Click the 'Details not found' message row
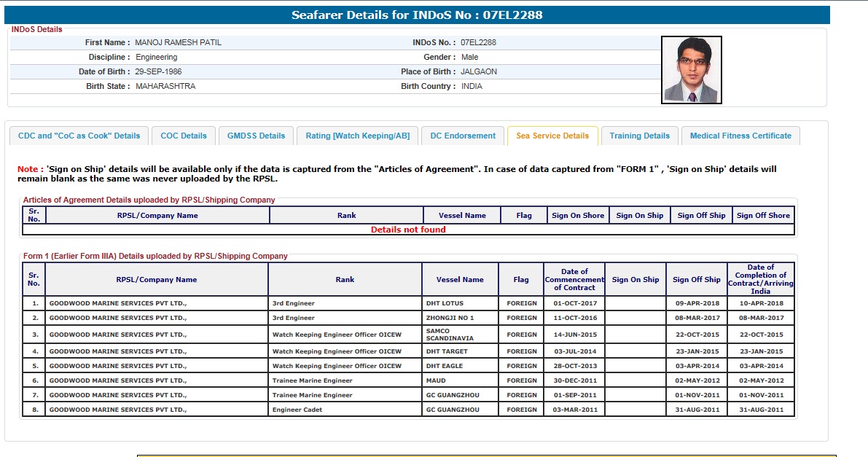 408,230
